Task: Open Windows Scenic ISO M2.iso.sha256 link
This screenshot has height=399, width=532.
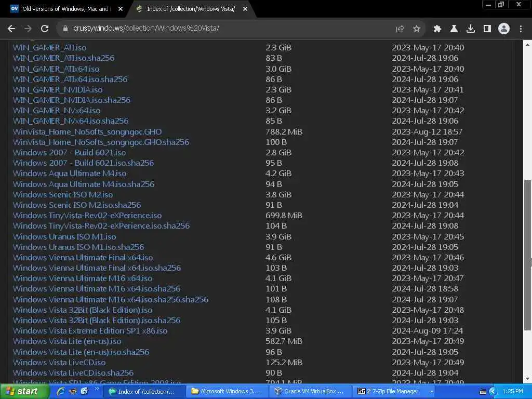Action: (77, 205)
